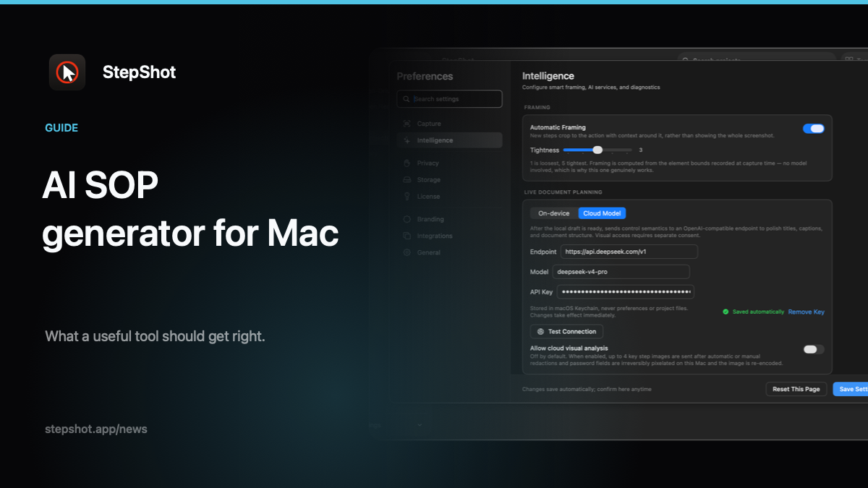Image resolution: width=868 pixels, height=488 pixels.
Task: Adjust the Tightness slider
Action: (597, 150)
